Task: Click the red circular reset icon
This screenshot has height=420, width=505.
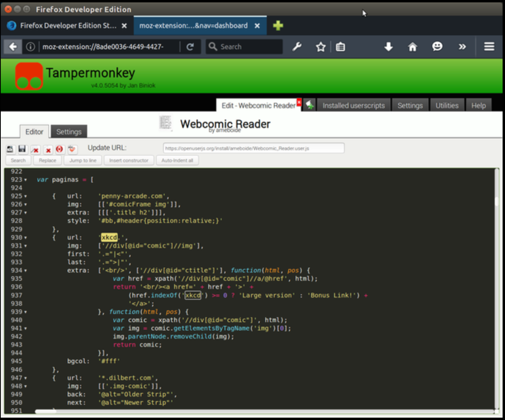Action: [59, 149]
